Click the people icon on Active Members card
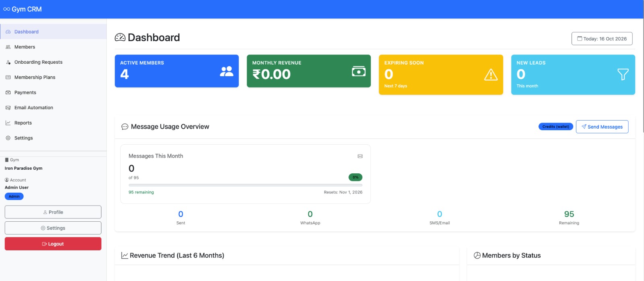Image resolution: width=644 pixels, height=281 pixels. point(227,71)
